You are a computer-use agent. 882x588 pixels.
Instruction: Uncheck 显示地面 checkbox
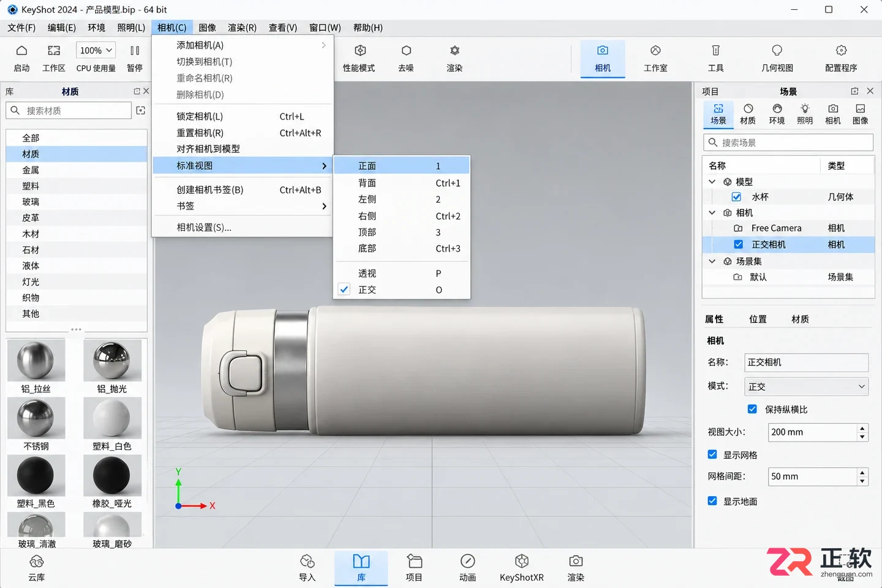pos(712,501)
